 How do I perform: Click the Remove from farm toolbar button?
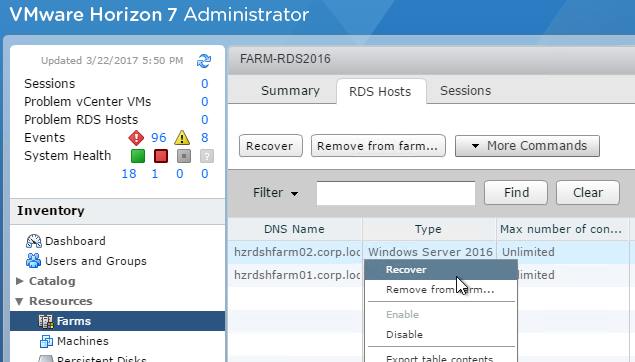pyautogui.click(x=378, y=146)
